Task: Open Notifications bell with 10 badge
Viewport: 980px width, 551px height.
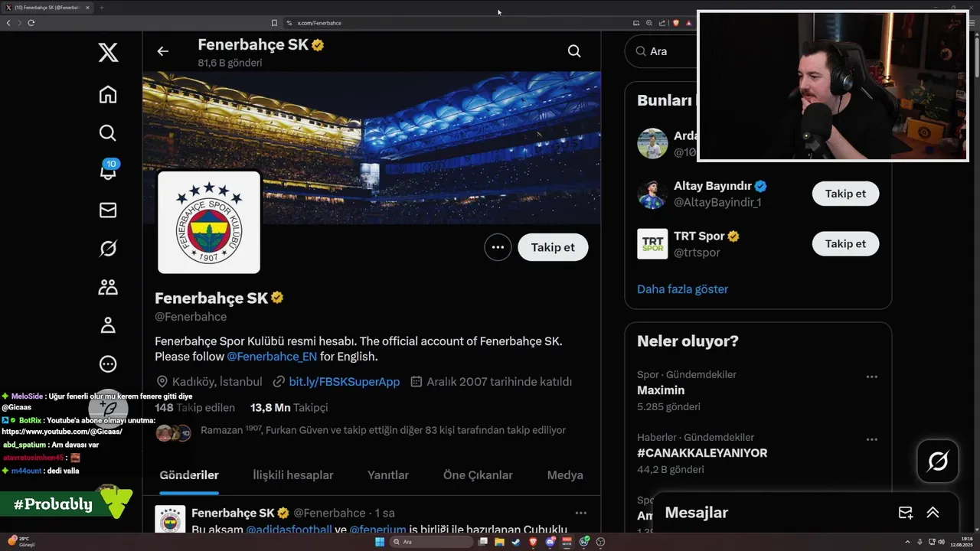Action: point(108,171)
